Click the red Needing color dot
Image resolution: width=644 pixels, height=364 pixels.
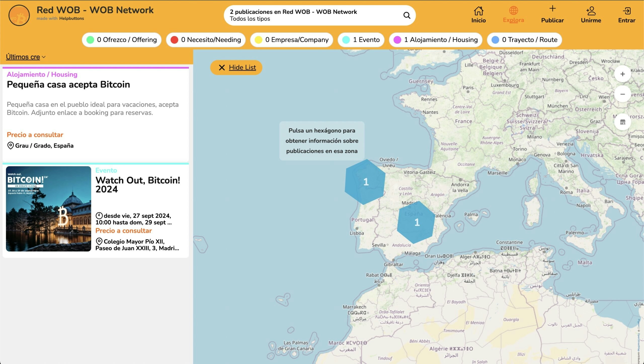pos(174,40)
